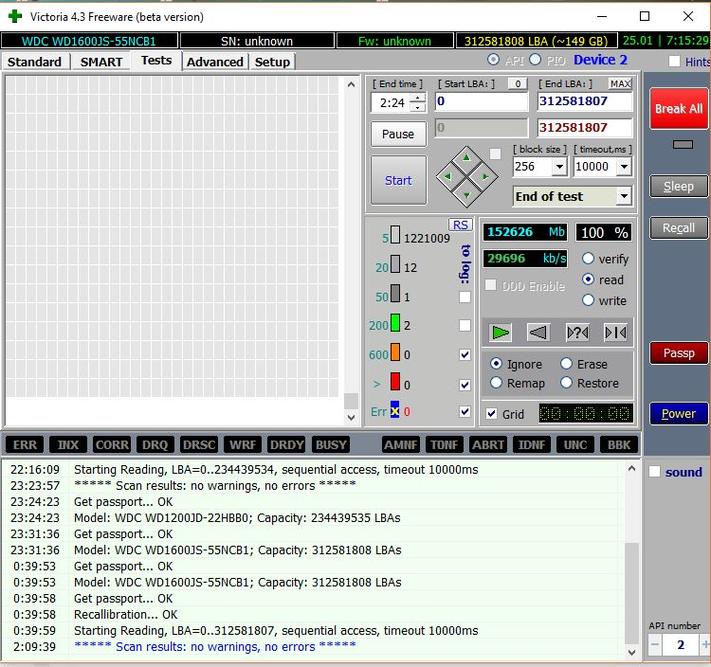Select the read test mode
Viewport: 711px width, 667px height.
pos(588,279)
